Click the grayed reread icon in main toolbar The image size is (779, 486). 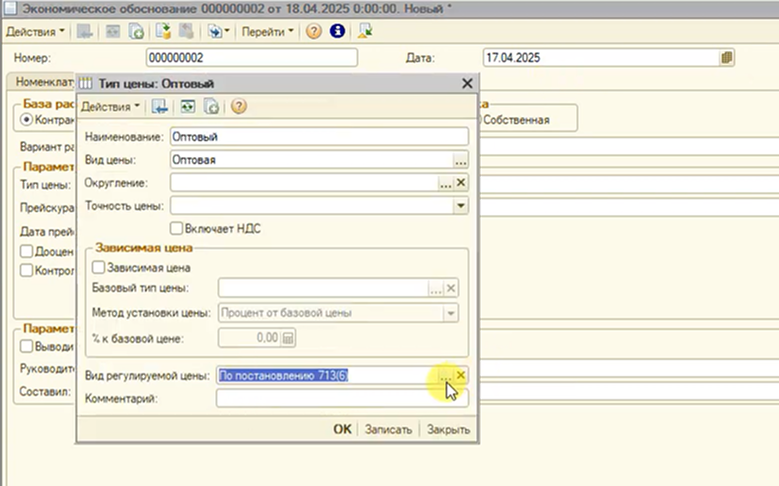(113, 32)
